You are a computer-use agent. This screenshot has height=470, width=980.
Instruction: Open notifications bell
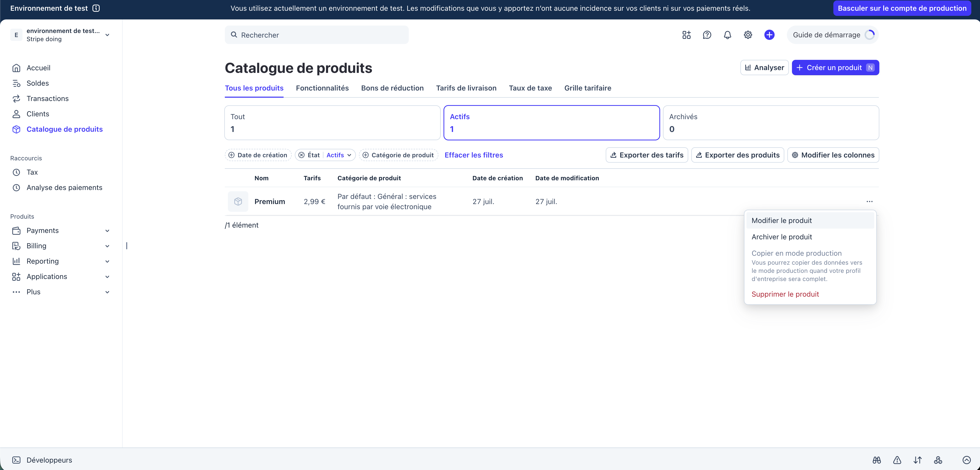click(x=727, y=35)
